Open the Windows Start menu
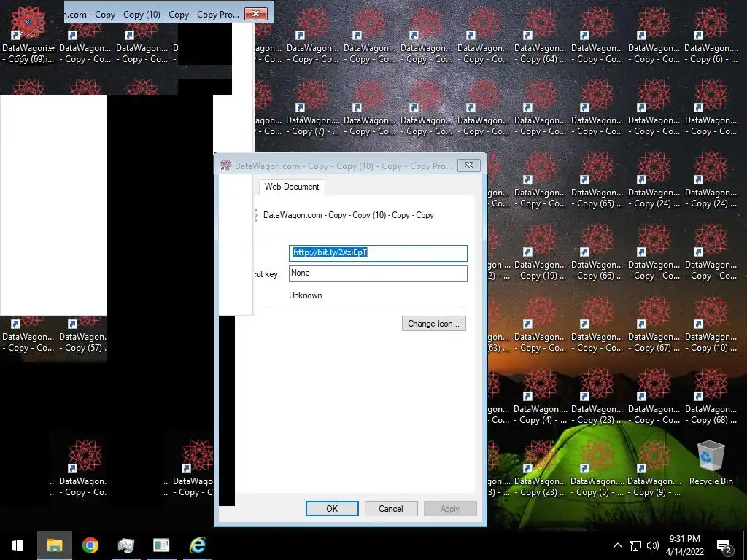The height and width of the screenshot is (560, 747). (18, 545)
